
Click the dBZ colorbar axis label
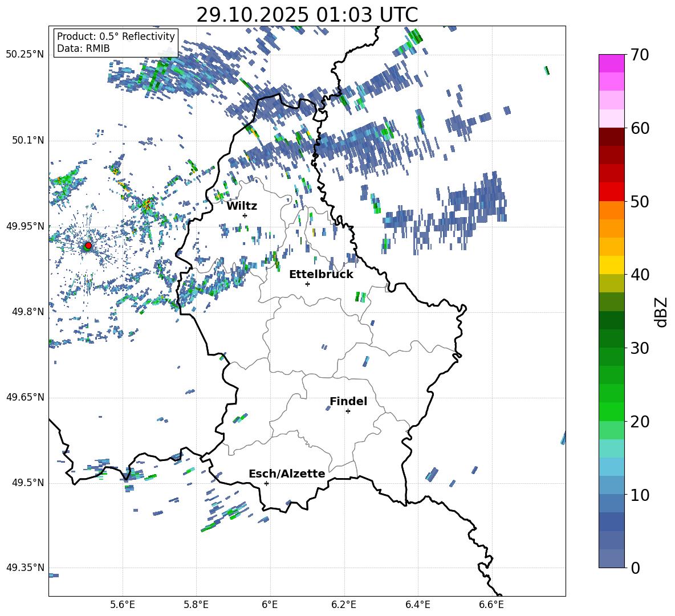click(662, 312)
